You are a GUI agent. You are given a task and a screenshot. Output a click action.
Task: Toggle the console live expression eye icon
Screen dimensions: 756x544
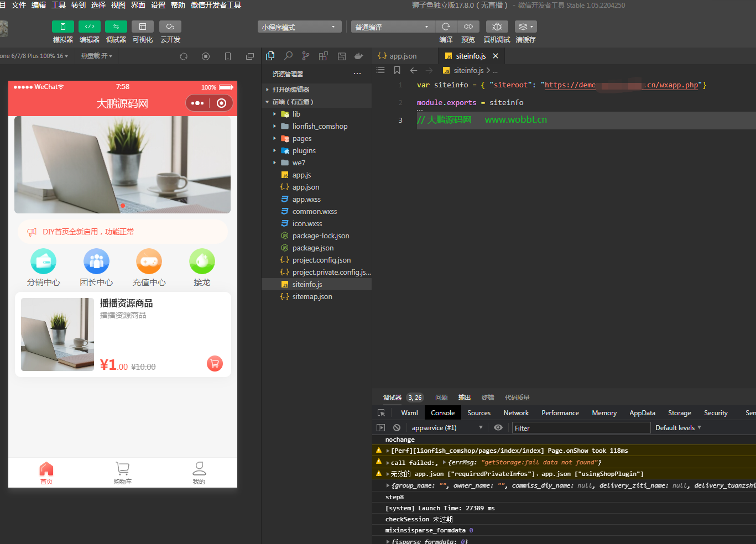pos(498,428)
